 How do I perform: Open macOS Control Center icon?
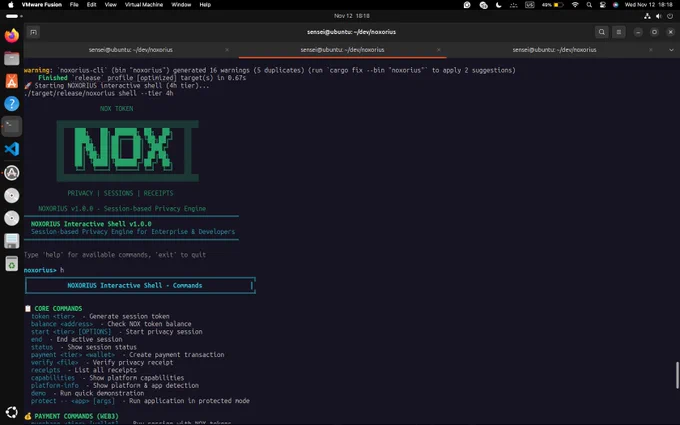pos(602,5)
